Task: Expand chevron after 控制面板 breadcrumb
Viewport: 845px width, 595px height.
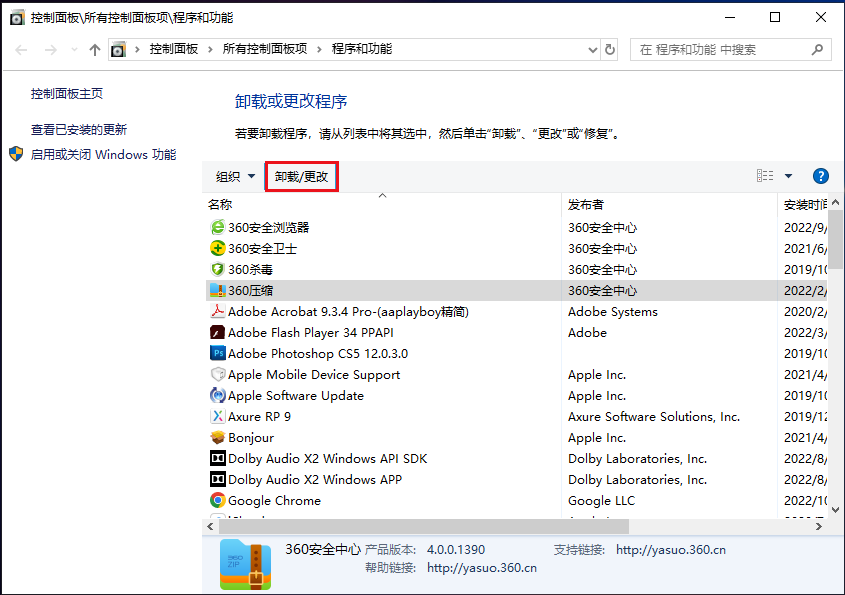Action: (210, 50)
